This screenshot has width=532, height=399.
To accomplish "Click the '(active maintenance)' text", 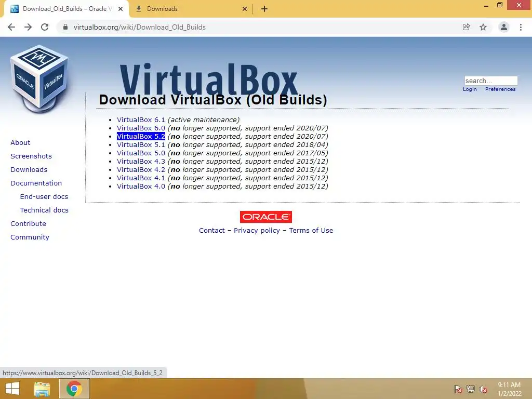I will (204, 120).
